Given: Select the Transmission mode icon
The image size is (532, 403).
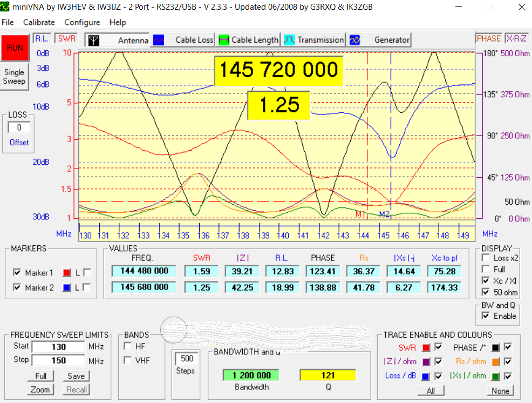Looking at the screenshot, I should (290, 40).
